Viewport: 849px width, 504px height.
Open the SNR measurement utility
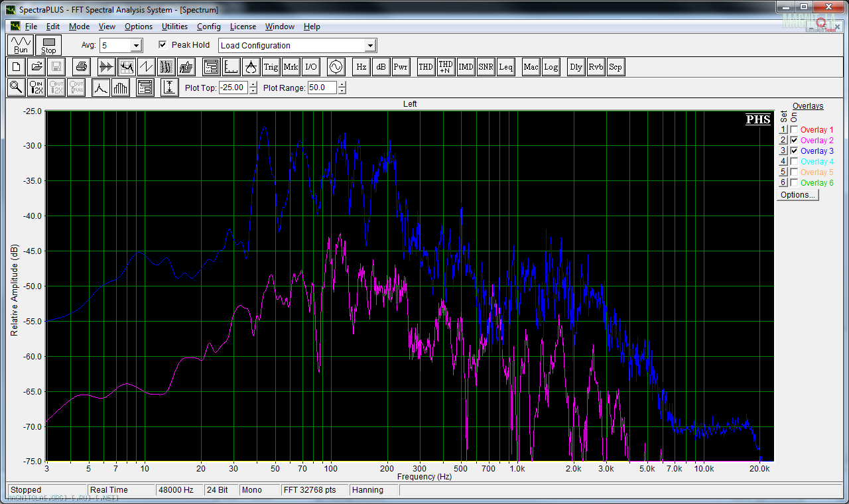486,67
